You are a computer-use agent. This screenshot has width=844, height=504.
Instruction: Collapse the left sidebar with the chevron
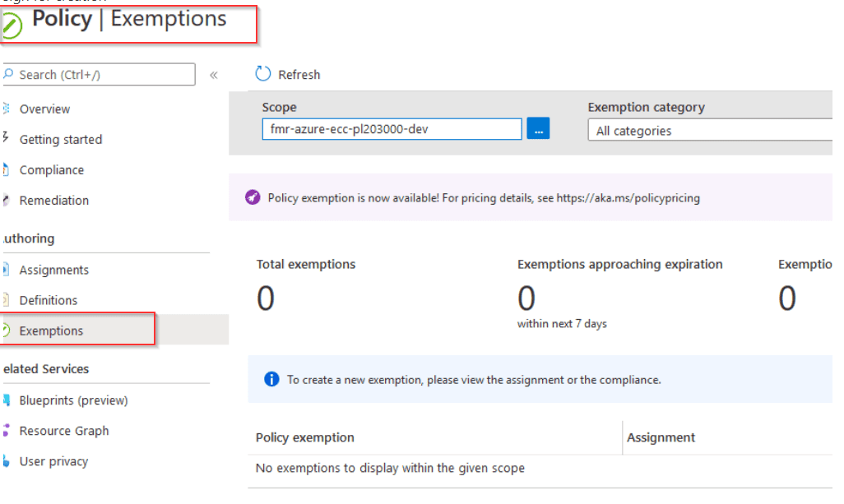213,73
